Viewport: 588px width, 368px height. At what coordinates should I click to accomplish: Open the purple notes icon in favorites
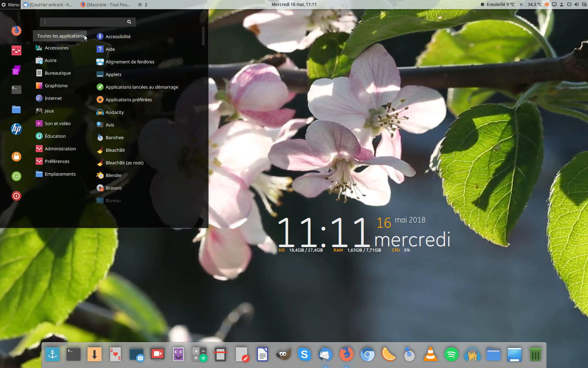coord(17,70)
